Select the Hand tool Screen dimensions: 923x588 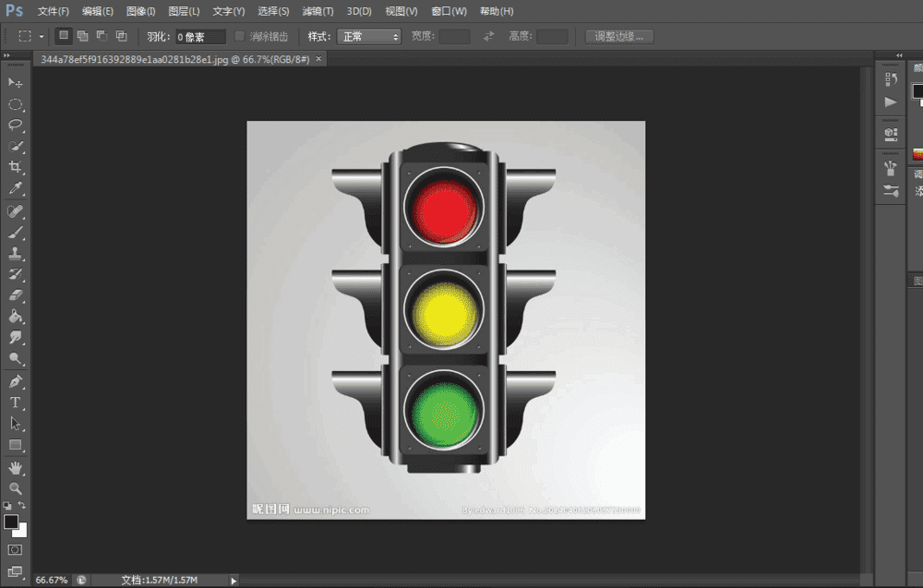[x=16, y=468]
